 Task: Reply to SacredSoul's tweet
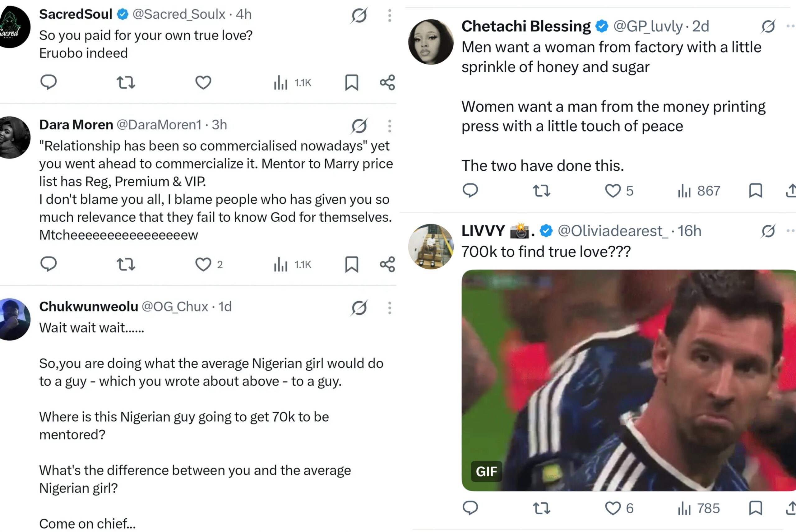click(x=48, y=82)
